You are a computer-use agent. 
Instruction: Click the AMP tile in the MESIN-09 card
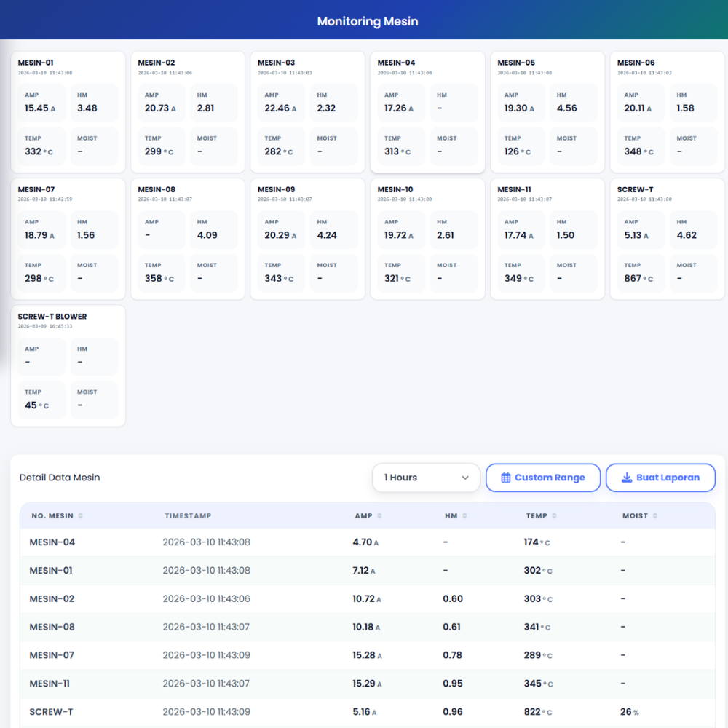click(x=282, y=230)
